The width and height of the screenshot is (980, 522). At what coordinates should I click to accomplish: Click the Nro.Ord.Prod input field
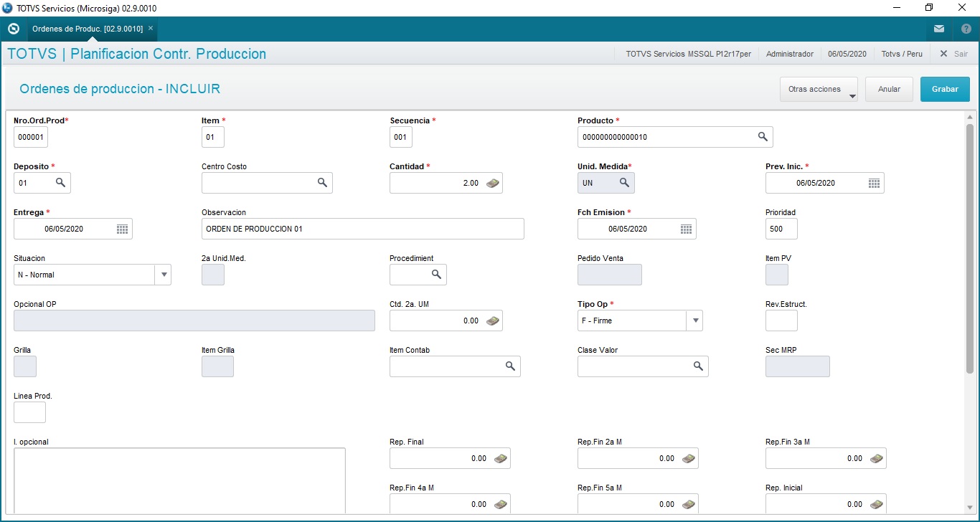(x=31, y=137)
